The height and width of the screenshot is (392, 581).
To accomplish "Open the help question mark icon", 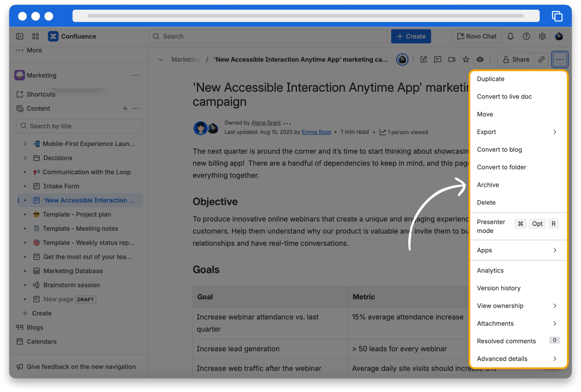I will [527, 36].
